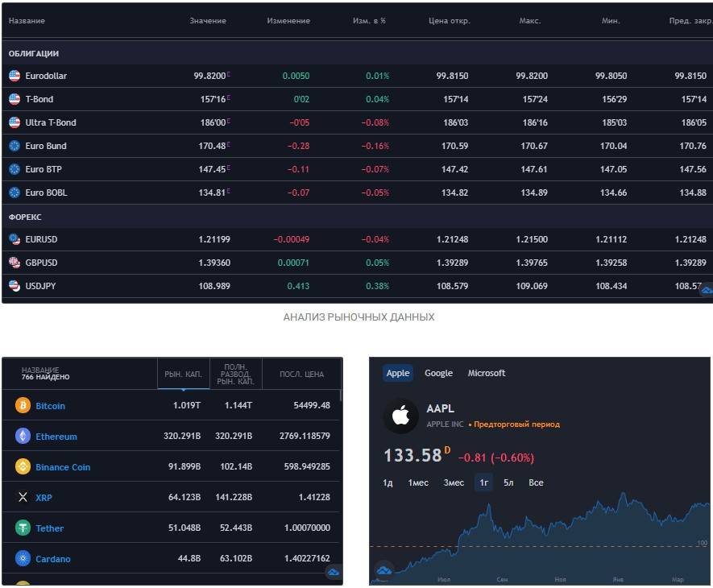Switch to the Google tab

[438, 373]
